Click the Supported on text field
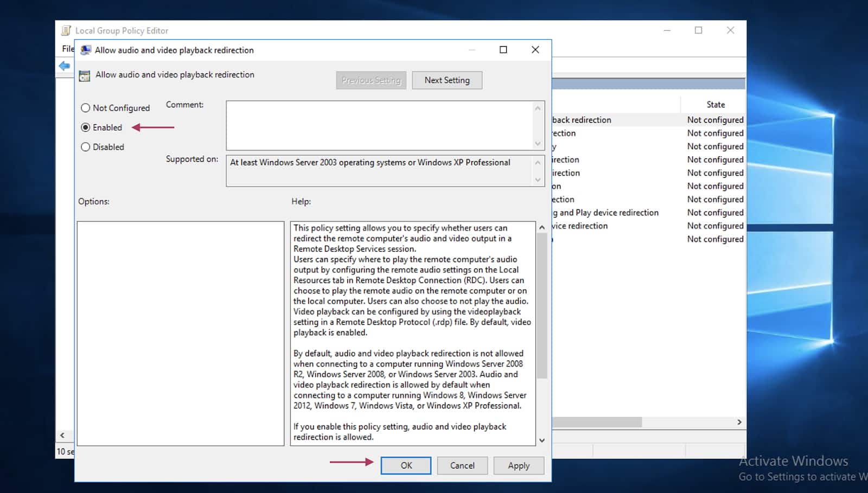Viewport: 868px width, 493px height. tap(380, 171)
